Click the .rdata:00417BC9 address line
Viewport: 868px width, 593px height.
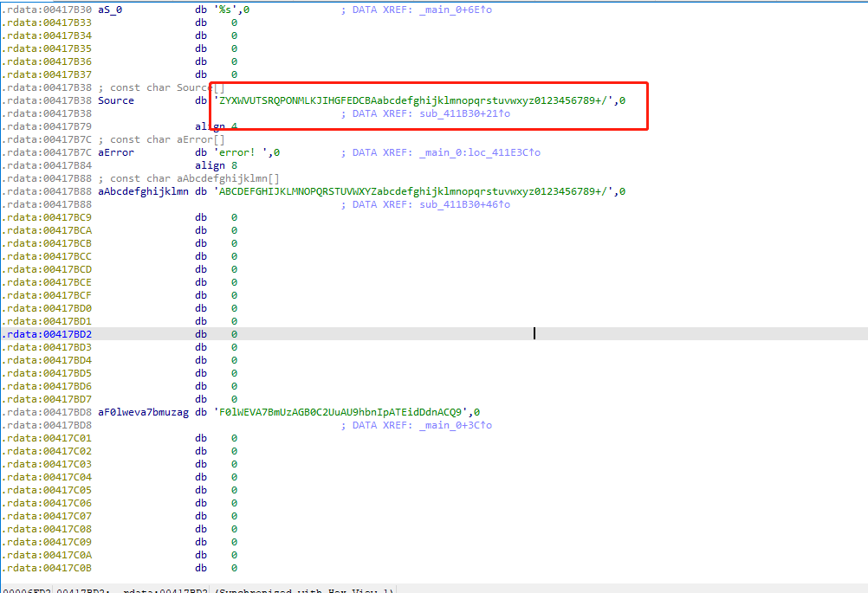tap(47, 217)
